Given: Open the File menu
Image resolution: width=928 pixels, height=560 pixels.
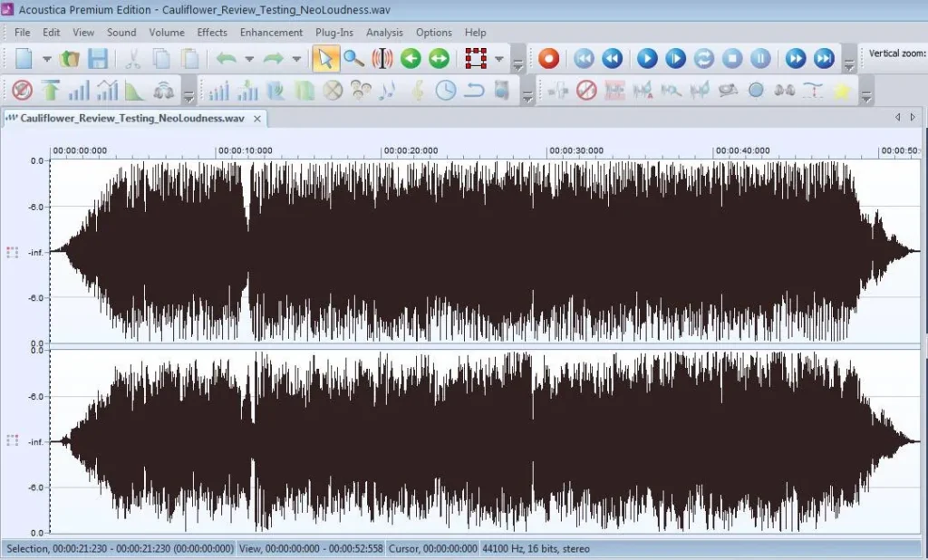Looking at the screenshot, I should 22,33.
